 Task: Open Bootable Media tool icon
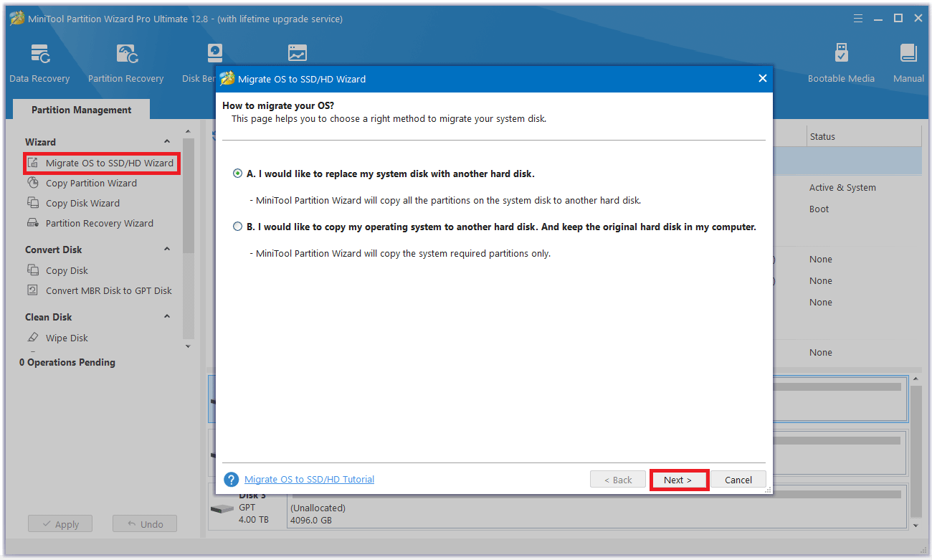pos(842,54)
